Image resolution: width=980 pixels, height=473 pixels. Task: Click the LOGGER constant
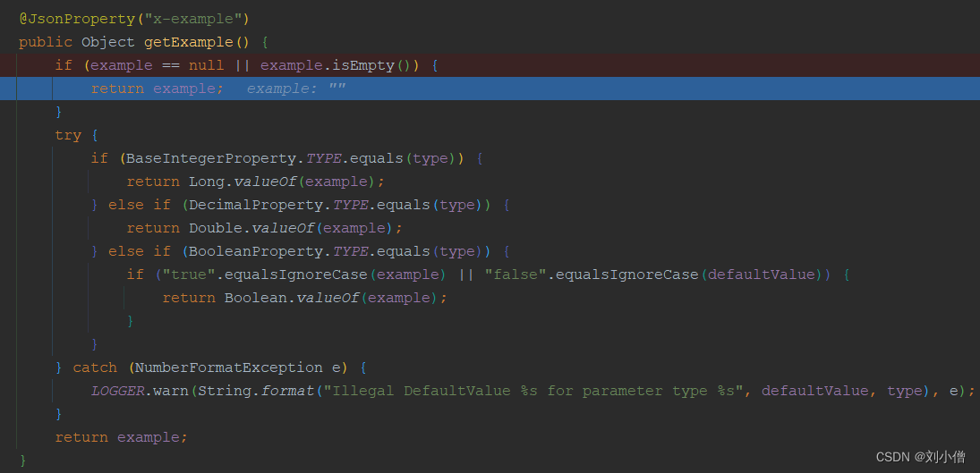(117, 392)
